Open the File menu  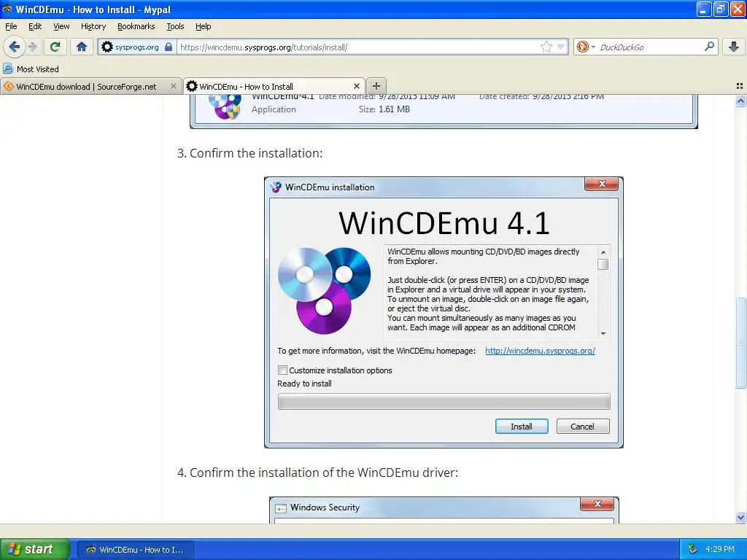point(11,27)
